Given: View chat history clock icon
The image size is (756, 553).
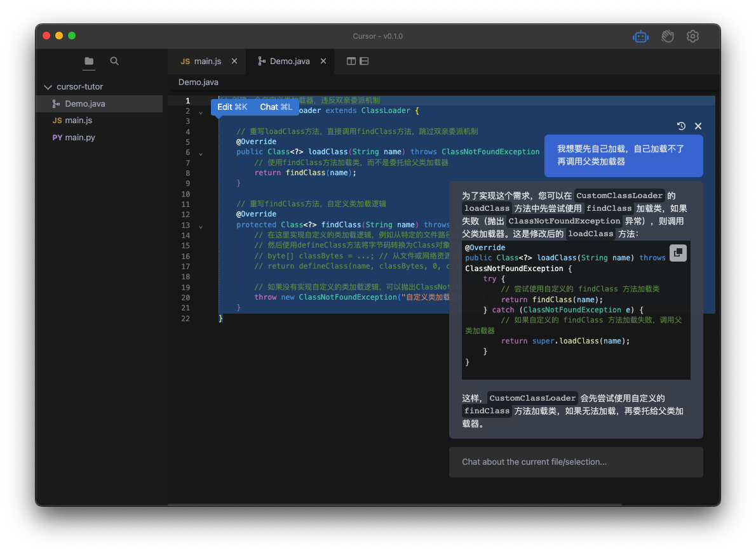Looking at the screenshot, I should (x=681, y=126).
